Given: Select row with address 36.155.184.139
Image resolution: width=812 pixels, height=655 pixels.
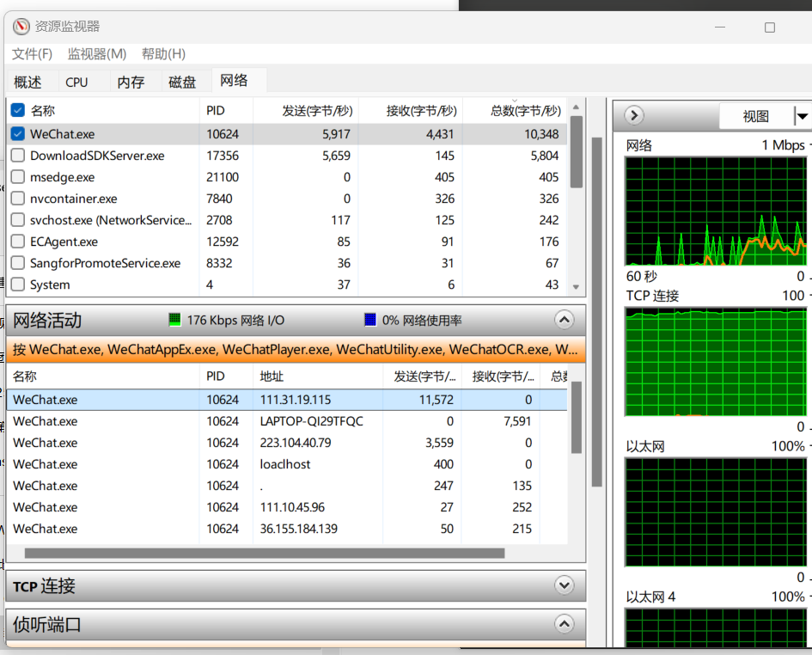Looking at the screenshot, I should (x=286, y=529).
